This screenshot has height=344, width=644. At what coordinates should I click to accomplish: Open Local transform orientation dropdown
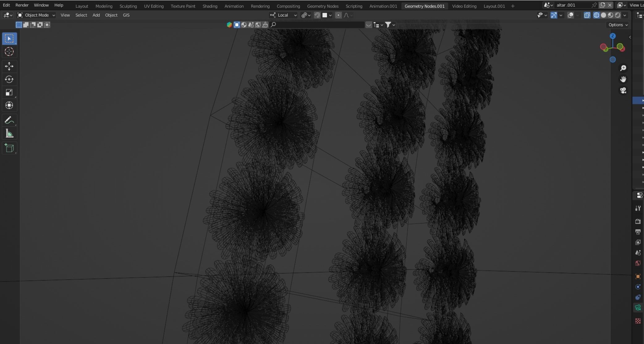point(283,15)
